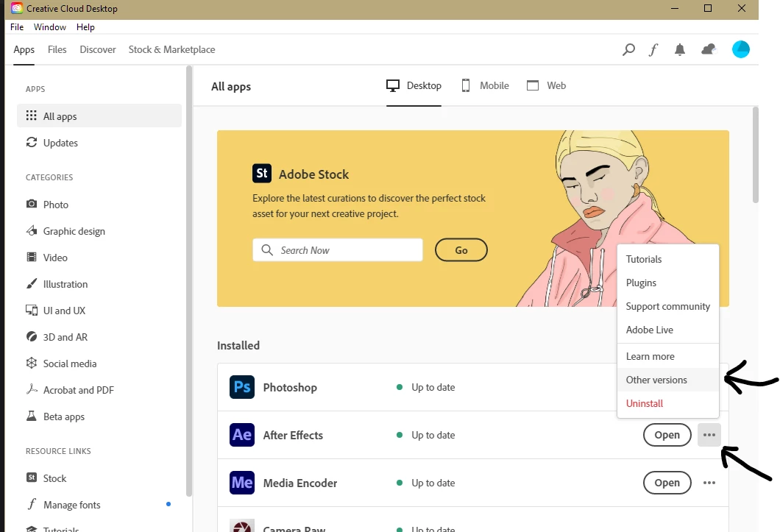Choose Other versions from context menu
Viewport: 780px width, 532px height.
pyautogui.click(x=668, y=380)
